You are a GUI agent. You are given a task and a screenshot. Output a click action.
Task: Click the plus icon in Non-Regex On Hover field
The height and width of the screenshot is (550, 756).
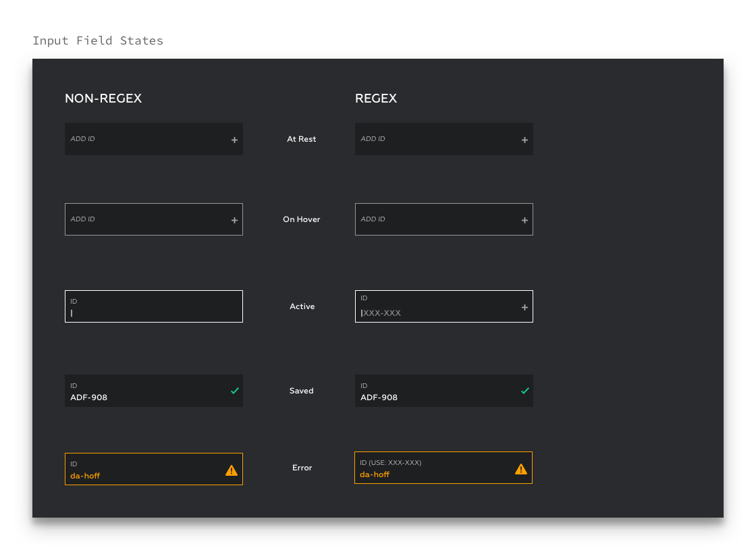(234, 220)
